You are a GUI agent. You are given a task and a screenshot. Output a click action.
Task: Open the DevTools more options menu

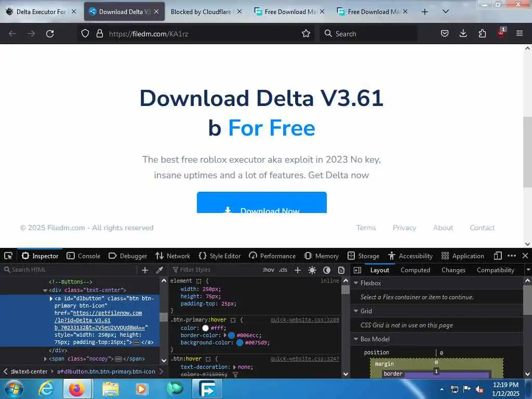pyautogui.click(x=512, y=256)
